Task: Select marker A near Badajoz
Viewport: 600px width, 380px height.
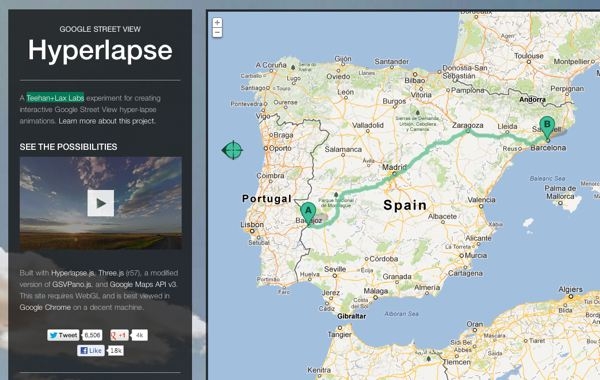Action: 308,214
